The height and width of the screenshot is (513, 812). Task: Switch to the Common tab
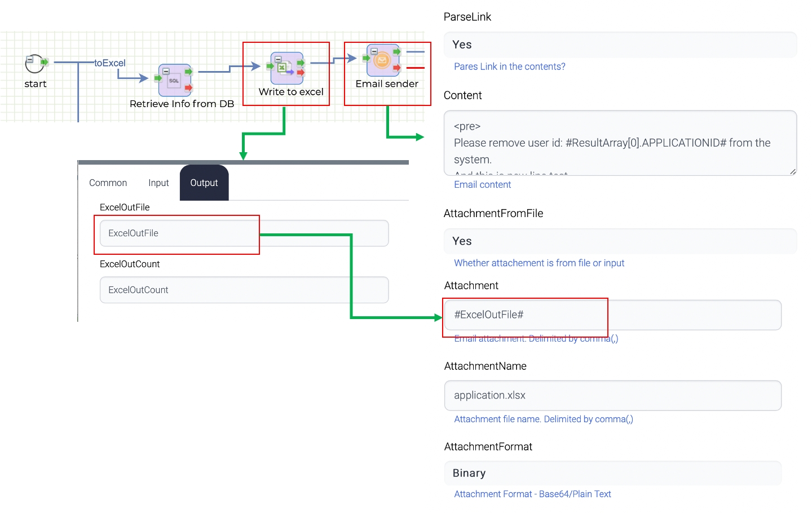(x=108, y=183)
